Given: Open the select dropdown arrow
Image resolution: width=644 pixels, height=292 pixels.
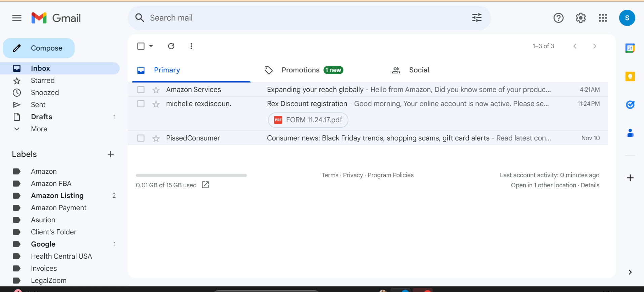Looking at the screenshot, I should click(151, 46).
